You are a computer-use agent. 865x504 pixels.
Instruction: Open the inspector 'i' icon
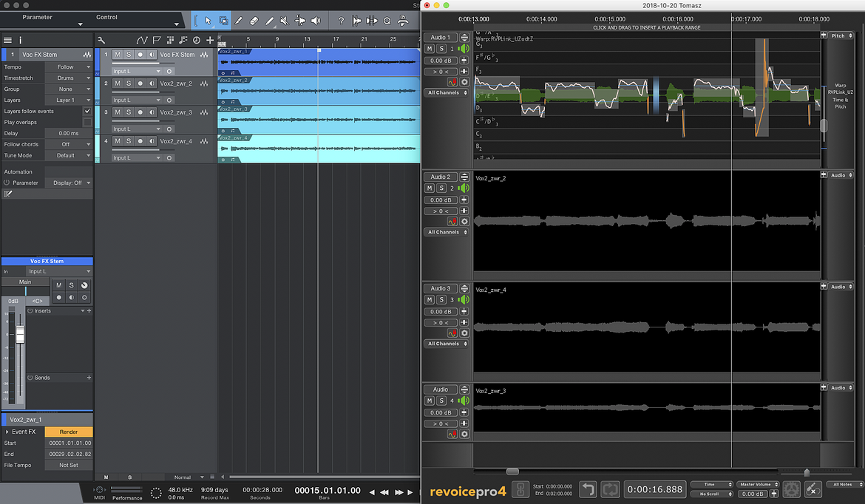pos(21,40)
